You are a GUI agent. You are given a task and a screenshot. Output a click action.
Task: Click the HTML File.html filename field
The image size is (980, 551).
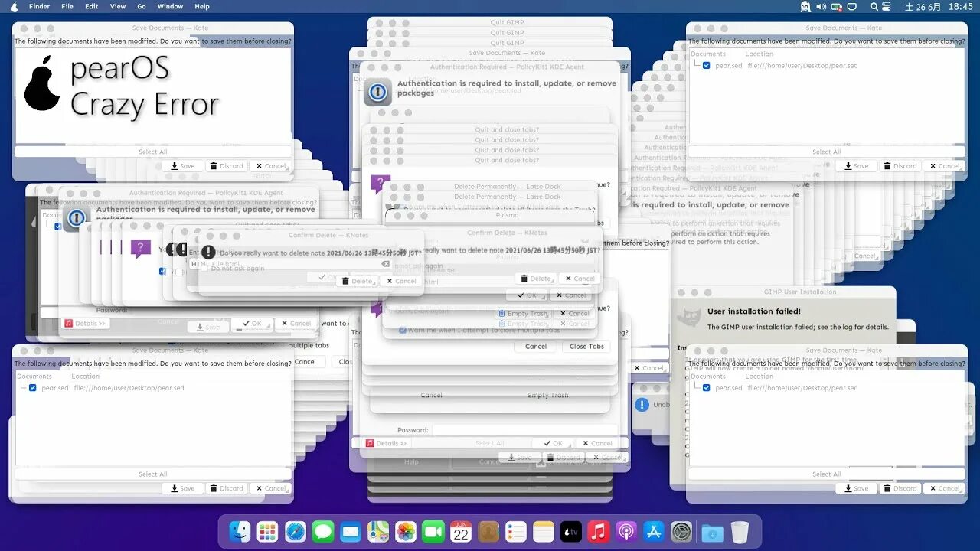coord(291,264)
